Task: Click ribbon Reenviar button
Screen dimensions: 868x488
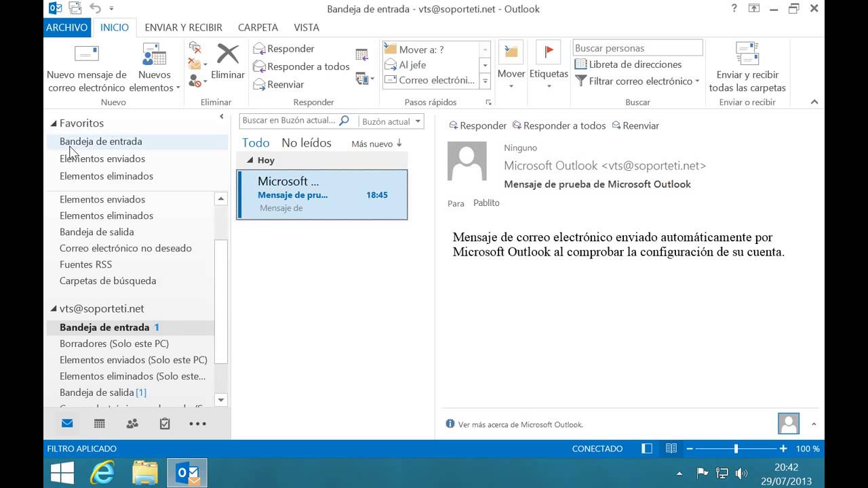Action: point(278,85)
